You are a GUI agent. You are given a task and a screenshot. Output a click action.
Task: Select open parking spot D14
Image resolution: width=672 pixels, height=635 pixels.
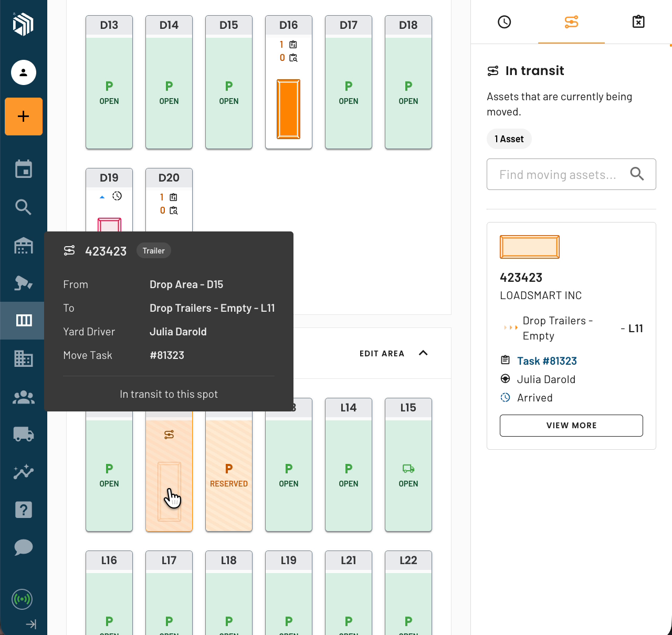tap(169, 82)
